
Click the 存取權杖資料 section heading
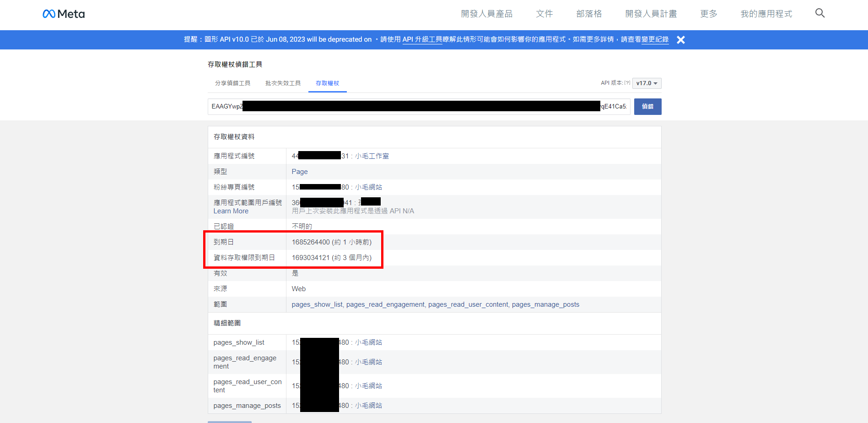(x=234, y=137)
